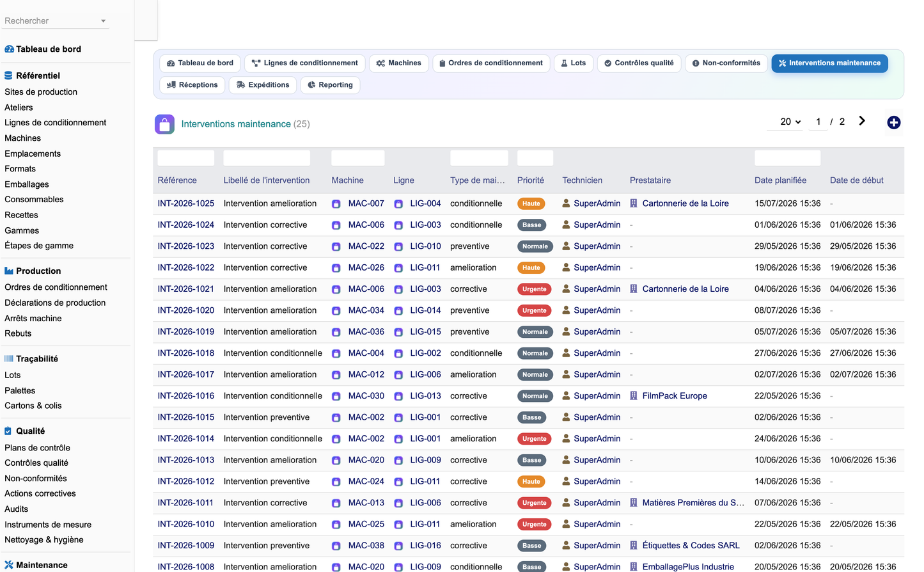Open Cartons & colis in sidebar
The width and height of the screenshot is (924, 572).
tap(33, 406)
